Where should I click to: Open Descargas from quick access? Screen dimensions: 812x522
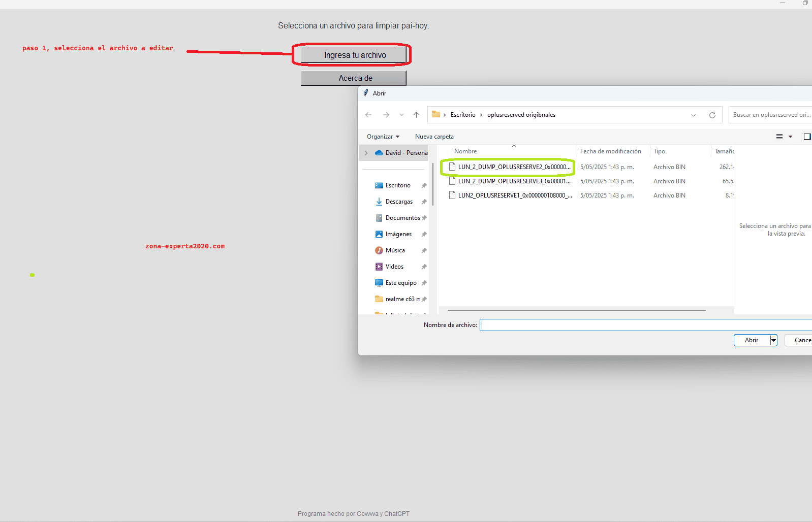[x=399, y=202]
